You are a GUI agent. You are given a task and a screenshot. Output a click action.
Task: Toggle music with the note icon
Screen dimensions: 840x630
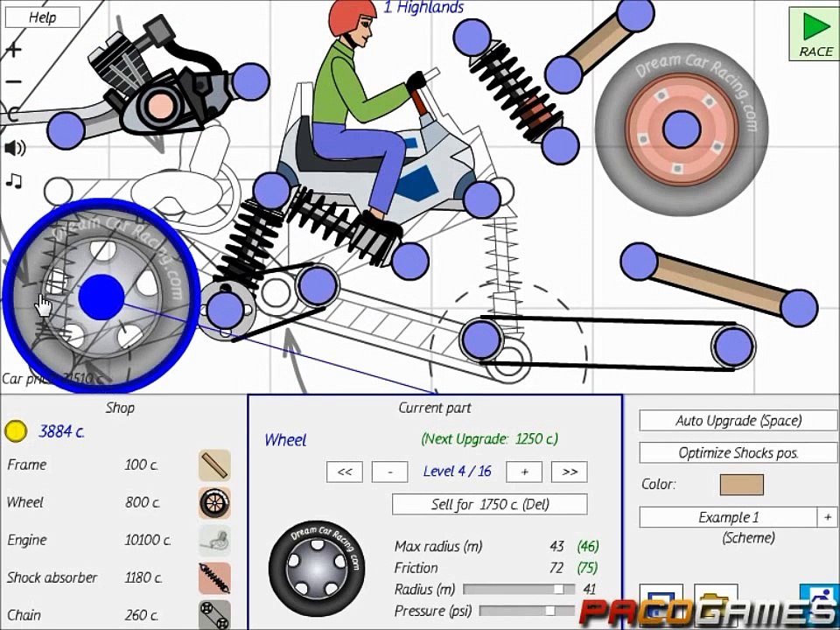14,180
